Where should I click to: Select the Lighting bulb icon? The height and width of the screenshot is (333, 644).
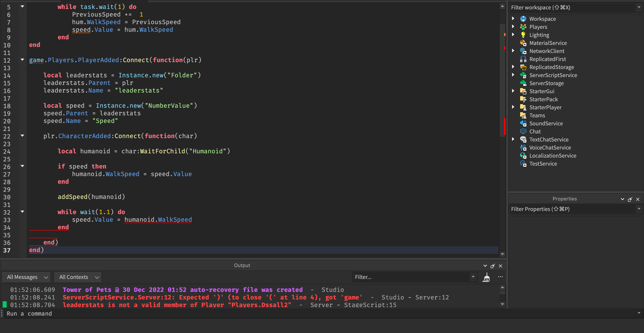coord(523,35)
